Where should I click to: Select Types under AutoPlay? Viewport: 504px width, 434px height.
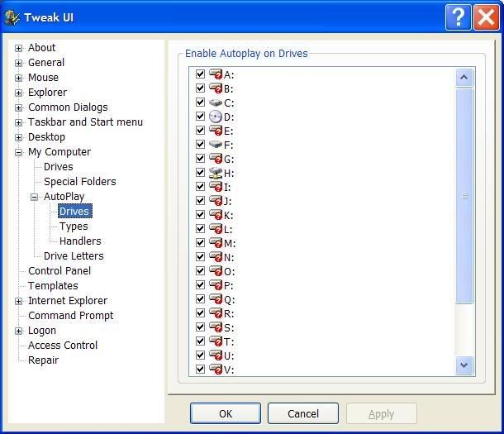click(74, 227)
